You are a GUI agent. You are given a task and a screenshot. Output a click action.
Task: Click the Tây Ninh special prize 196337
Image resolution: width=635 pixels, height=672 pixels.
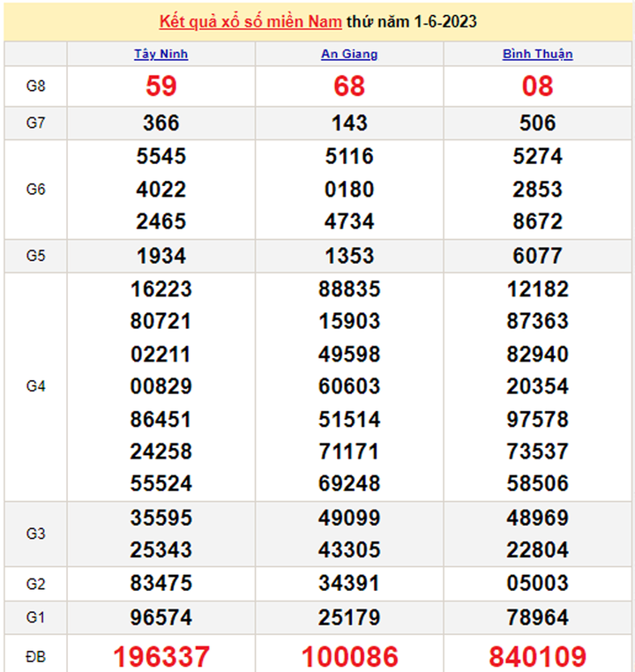(161, 656)
